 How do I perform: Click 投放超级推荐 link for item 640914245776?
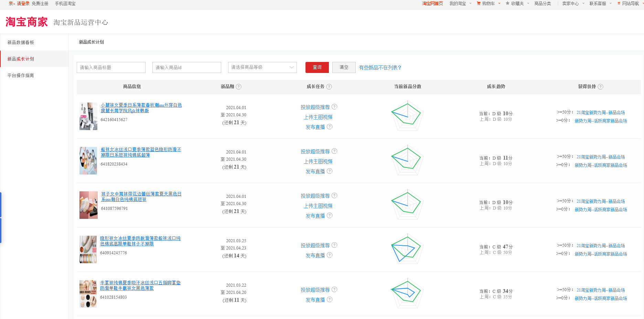point(315,245)
